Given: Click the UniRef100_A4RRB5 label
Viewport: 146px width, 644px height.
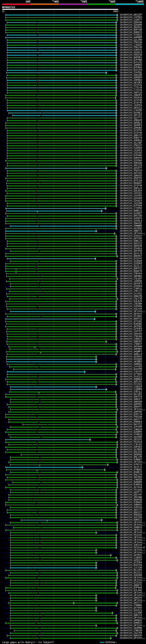Looking at the screenshot, I should [131, 37].
